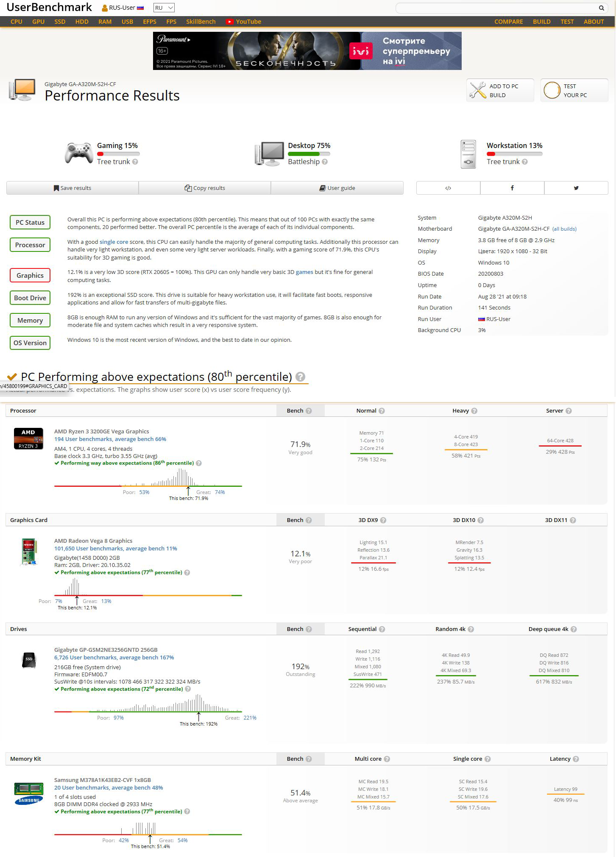Click the Paramount ivi advertisement banner
616x857 pixels.
(x=307, y=51)
